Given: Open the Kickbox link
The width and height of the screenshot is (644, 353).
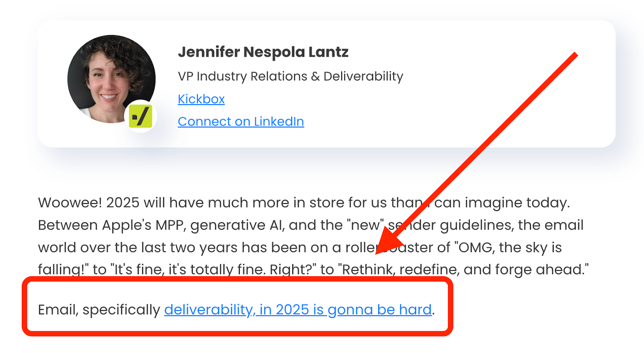Looking at the screenshot, I should [201, 99].
